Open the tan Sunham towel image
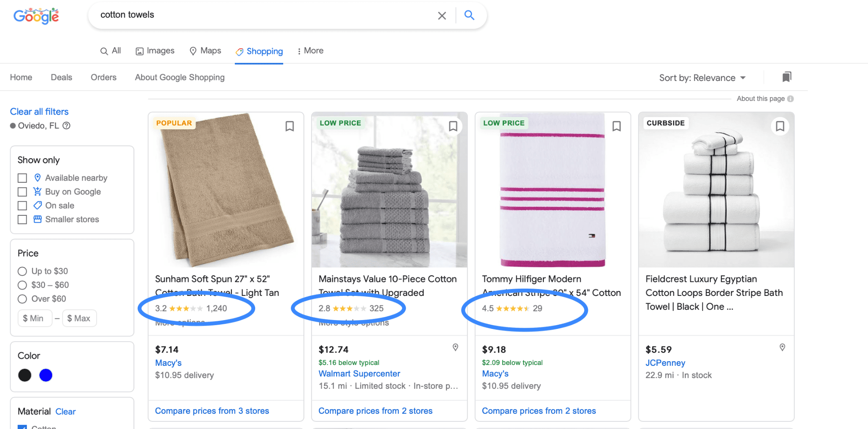This screenshot has width=868, height=429. coord(226,190)
